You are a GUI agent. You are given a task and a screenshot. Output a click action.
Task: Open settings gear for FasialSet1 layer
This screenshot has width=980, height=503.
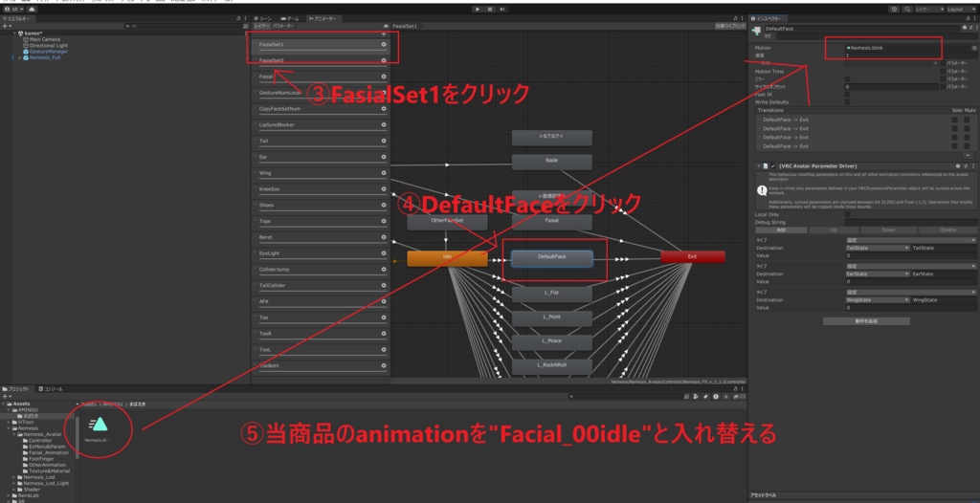tap(383, 44)
